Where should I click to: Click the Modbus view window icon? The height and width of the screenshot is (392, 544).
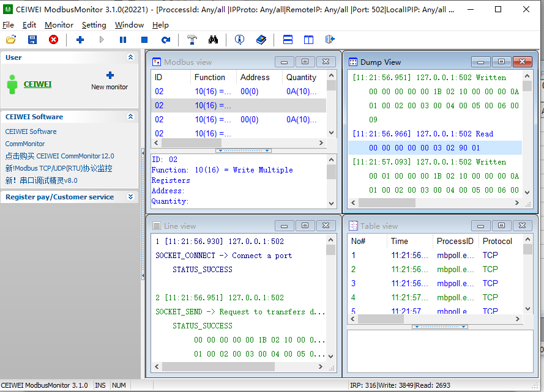(x=157, y=62)
